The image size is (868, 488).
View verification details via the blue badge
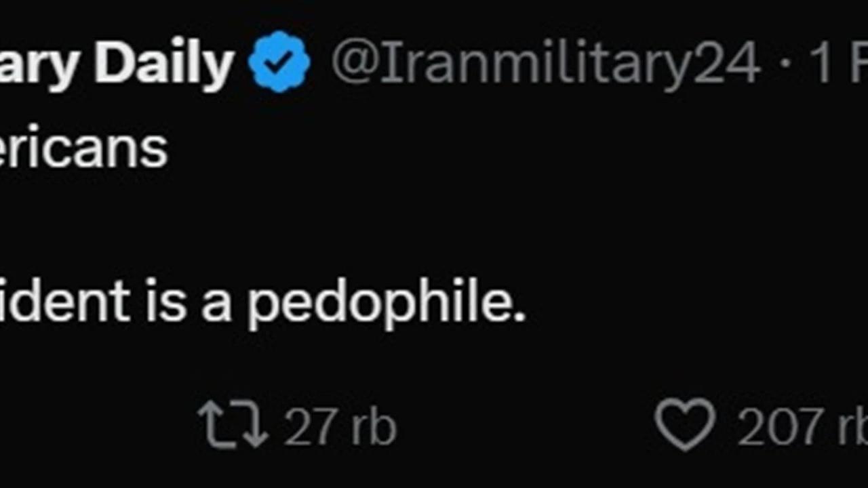[279, 62]
